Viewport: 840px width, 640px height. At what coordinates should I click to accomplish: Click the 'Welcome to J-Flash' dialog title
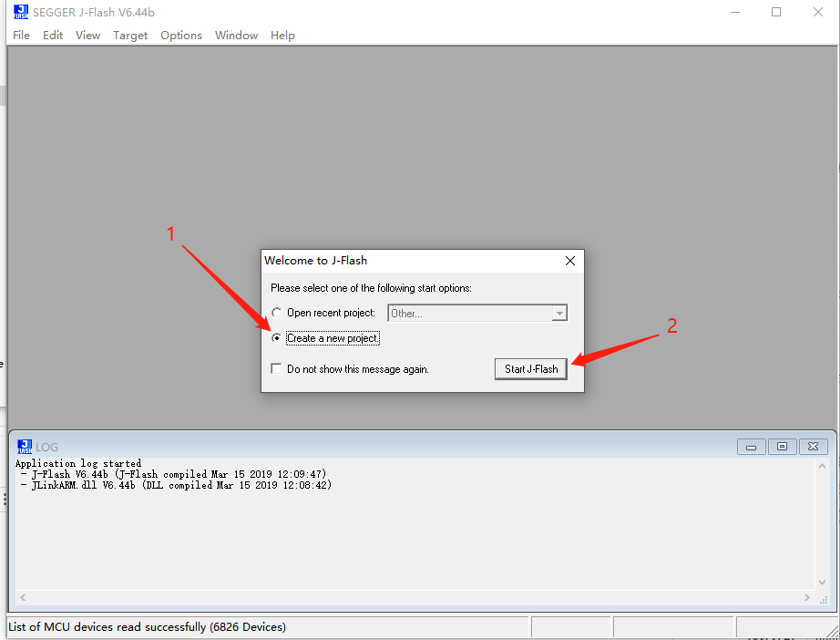(x=315, y=261)
